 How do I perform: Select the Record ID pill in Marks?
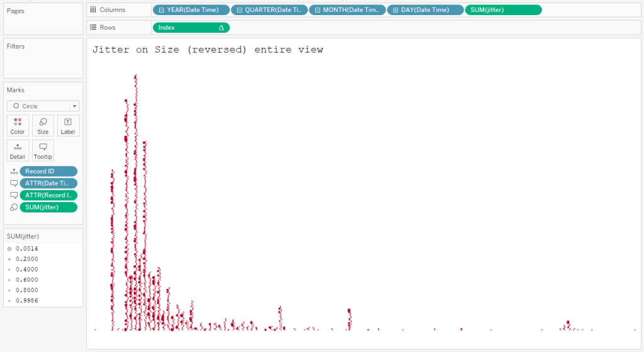click(x=48, y=171)
